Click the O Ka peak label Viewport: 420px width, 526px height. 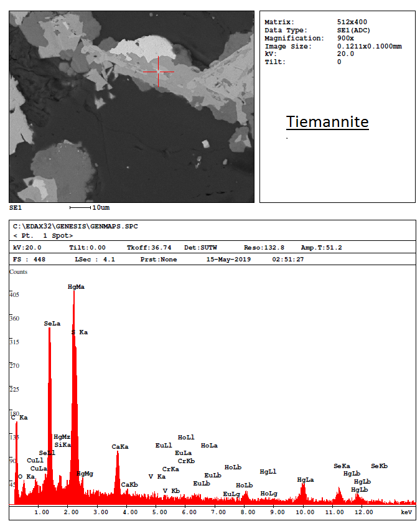pos(27,477)
